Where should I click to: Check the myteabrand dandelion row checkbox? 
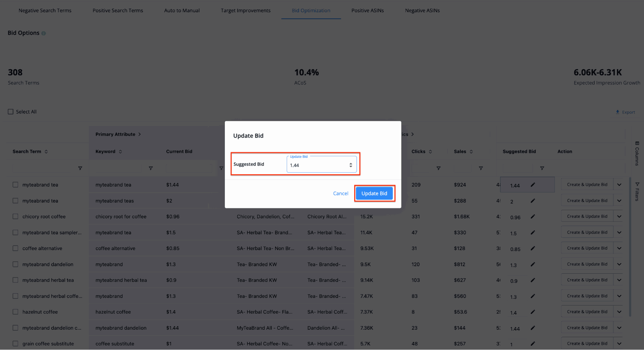coord(15,264)
